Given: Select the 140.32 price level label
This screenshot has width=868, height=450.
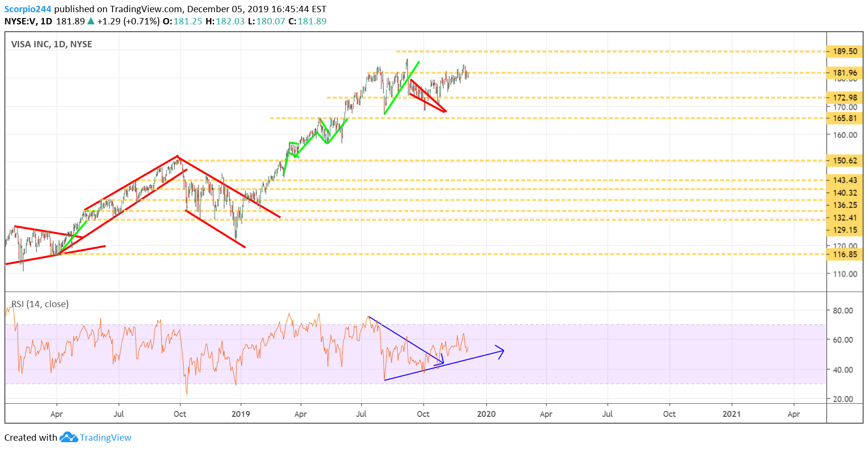Looking at the screenshot, I should [x=845, y=193].
